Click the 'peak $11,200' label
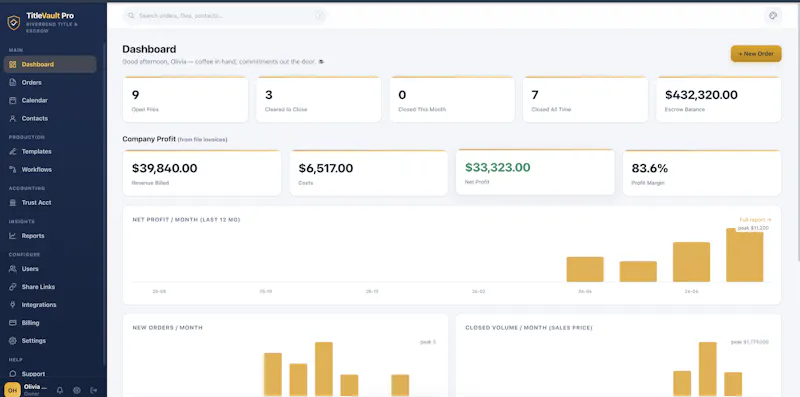Screen dimensions: 800x397 point(753,228)
